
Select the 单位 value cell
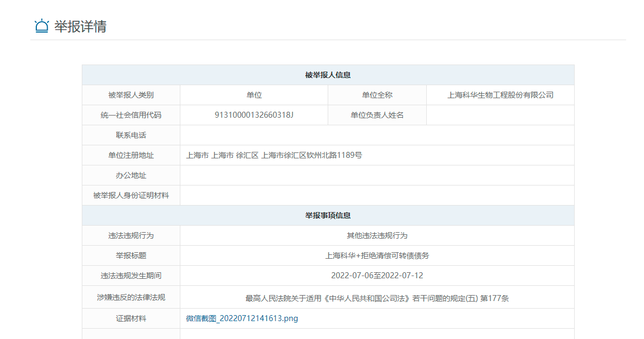click(254, 95)
